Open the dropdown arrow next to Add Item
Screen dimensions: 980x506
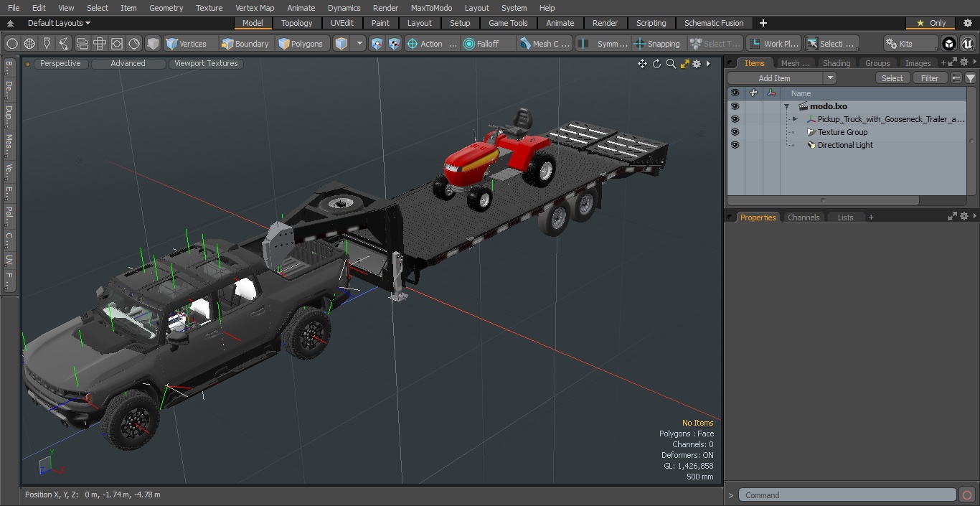coord(830,78)
